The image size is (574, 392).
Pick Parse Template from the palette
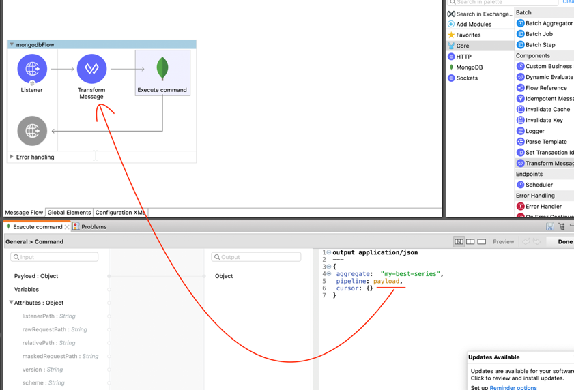542,142
